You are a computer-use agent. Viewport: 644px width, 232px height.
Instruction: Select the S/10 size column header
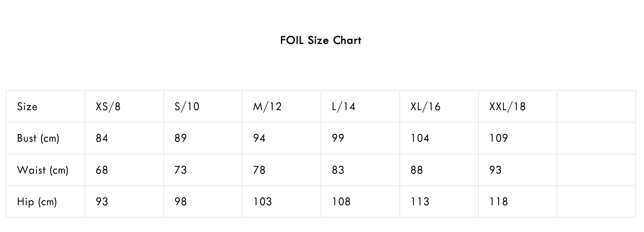[x=187, y=107]
